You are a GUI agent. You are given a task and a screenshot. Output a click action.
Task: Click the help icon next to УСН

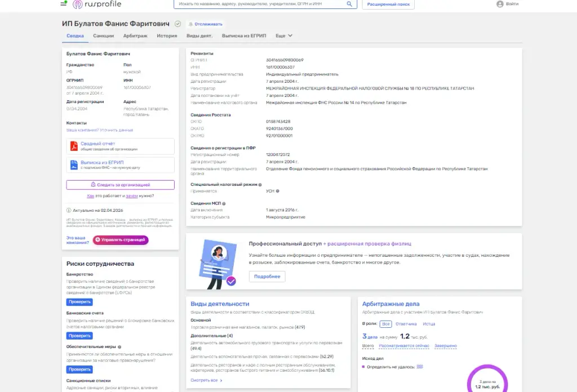[x=277, y=191]
